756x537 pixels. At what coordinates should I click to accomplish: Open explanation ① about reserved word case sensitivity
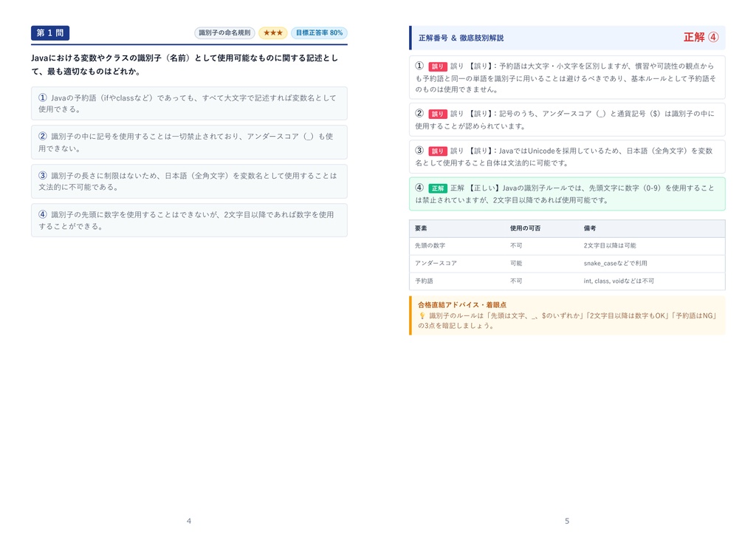567,78
